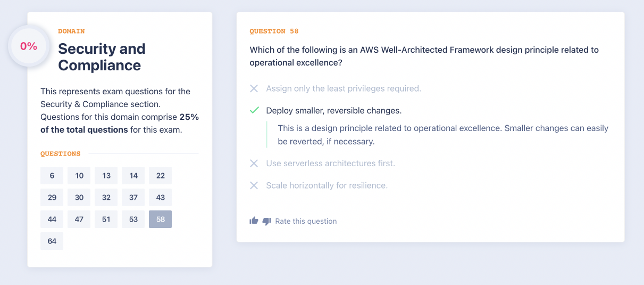This screenshot has width=644, height=285.
Task: Go to question 6
Action: (x=52, y=176)
